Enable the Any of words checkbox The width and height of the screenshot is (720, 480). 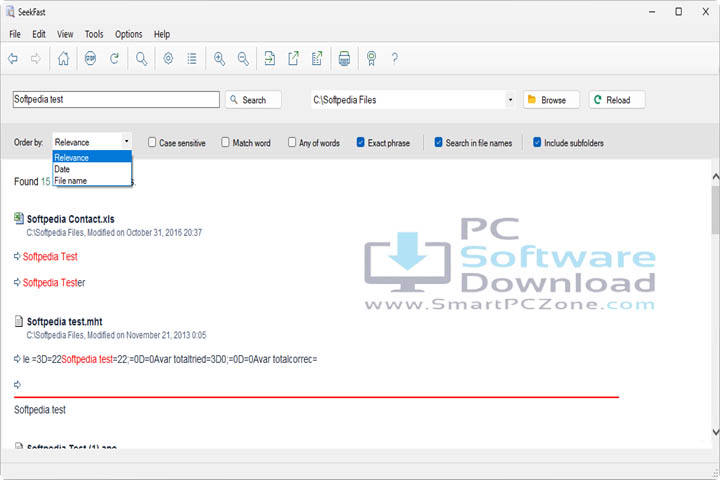tap(292, 142)
